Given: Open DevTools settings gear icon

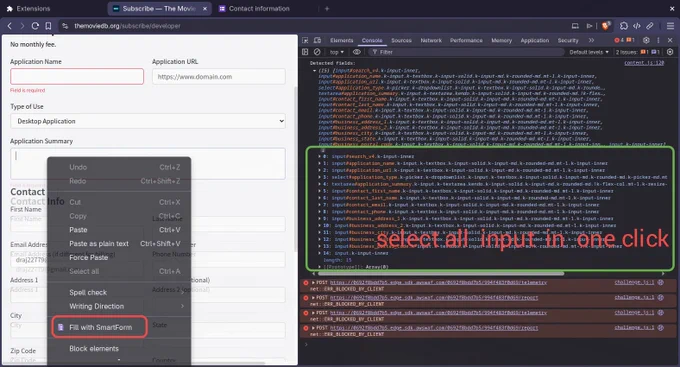Looking at the screenshot, I should pyautogui.click(x=646, y=40).
